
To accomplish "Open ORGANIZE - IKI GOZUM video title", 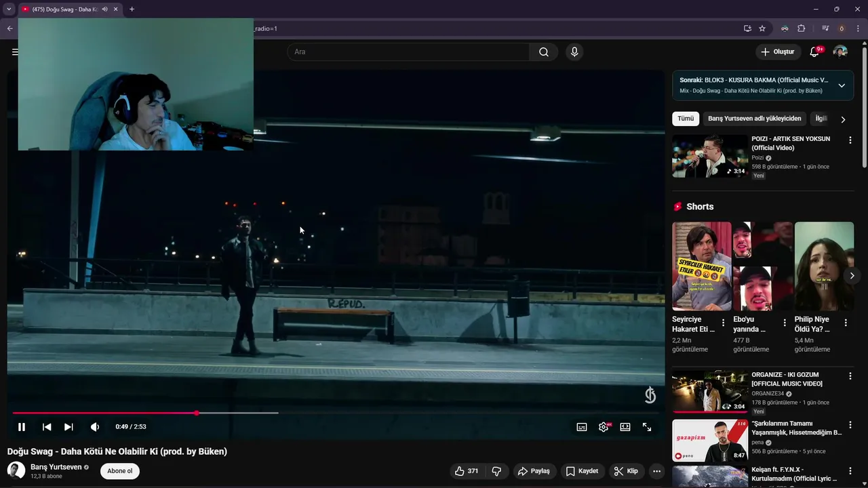I will pyautogui.click(x=787, y=379).
